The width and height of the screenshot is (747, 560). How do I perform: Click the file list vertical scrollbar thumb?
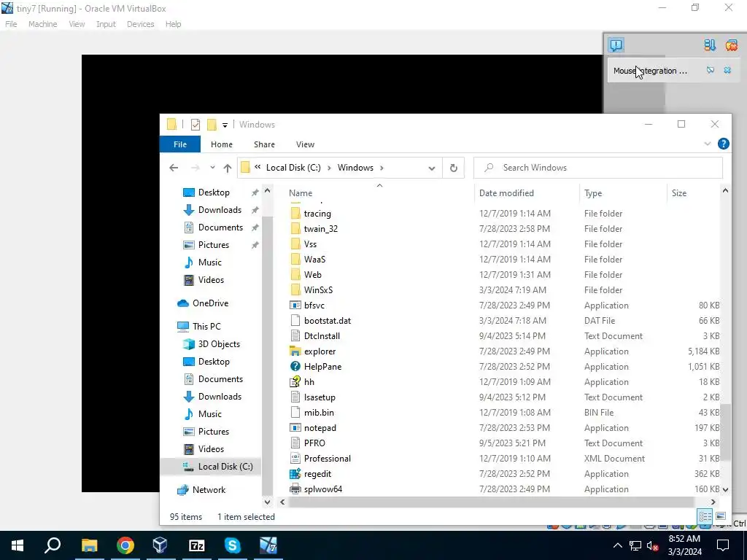[x=725, y=432]
